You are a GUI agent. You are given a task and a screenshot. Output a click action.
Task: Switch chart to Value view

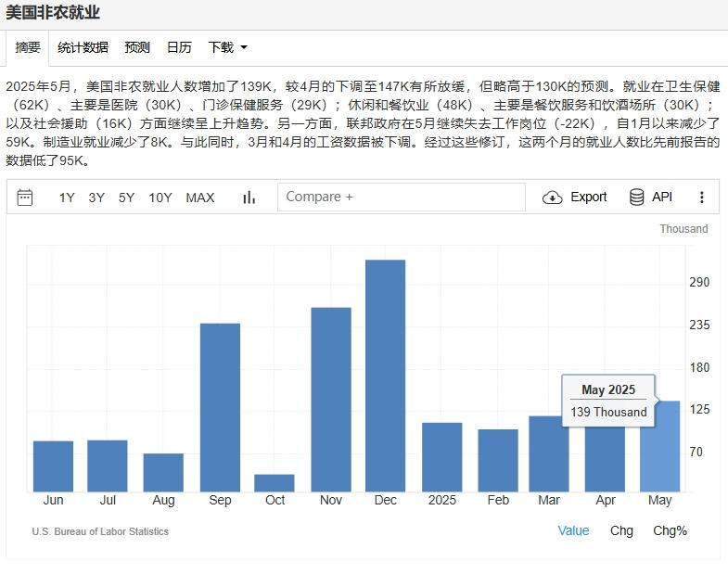click(x=573, y=530)
